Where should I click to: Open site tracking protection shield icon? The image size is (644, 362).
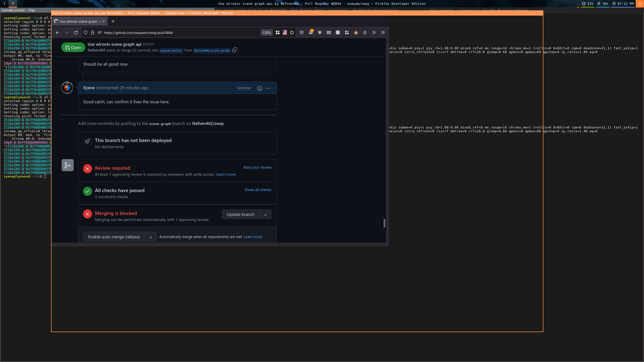point(86,33)
